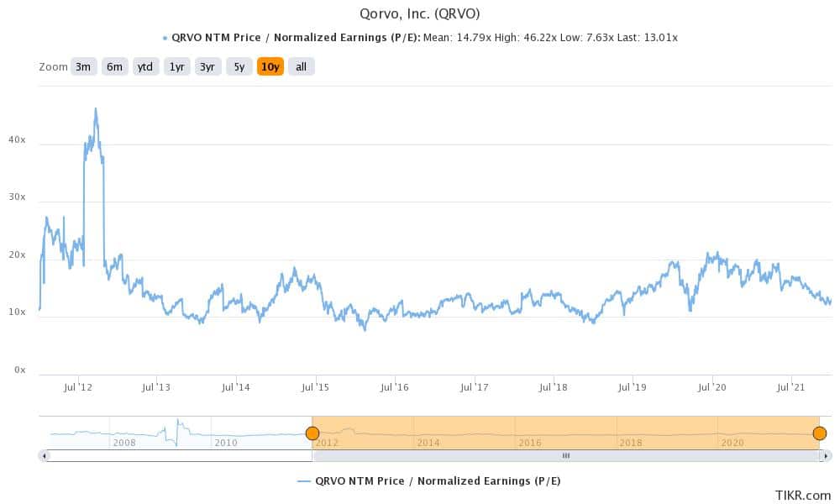The image size is (840, 504).
Task: Click the navigator scrollbar grip thumb
Action: click(x=565, y=456)
